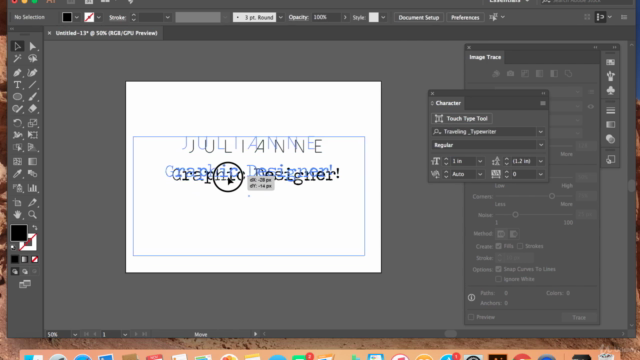This screenshot has width=640, height=360.
Task: Toggle the Fills checkbox in Image Trace
Action: (498, 246)
